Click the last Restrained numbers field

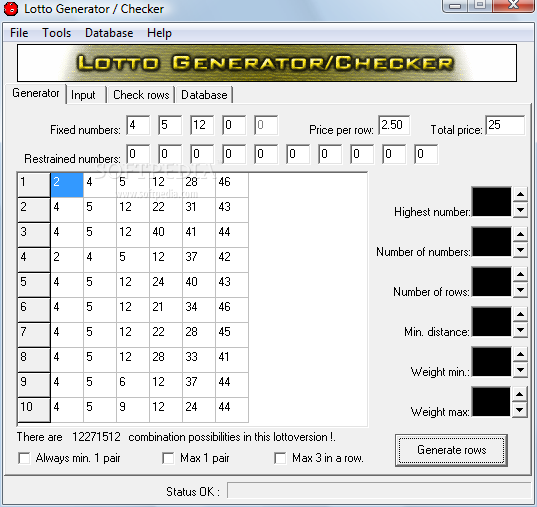[x=426, y=154]
